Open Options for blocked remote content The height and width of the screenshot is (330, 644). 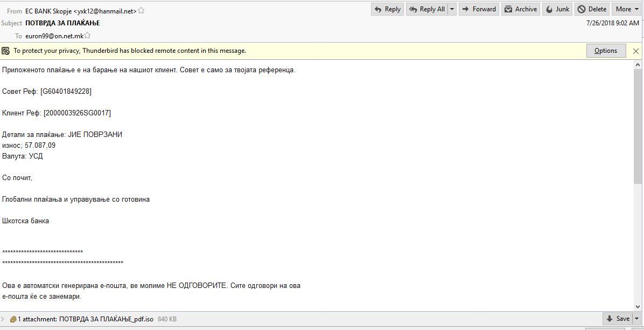click(x=606, y=51)
